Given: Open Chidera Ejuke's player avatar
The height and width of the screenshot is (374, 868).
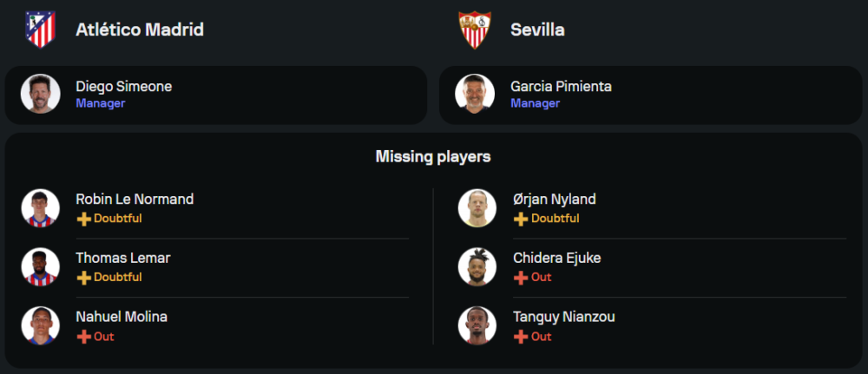Looking at the screenshot, I should click(477, 267).
